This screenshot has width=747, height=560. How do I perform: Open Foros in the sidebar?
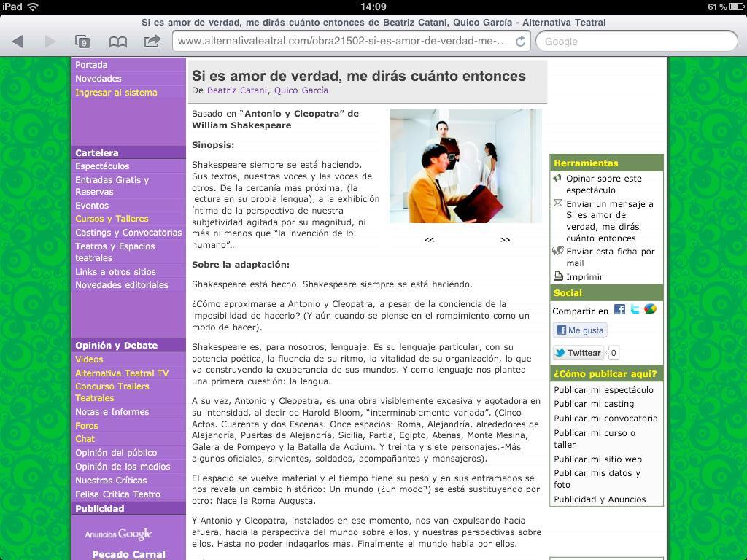(87, 426)
